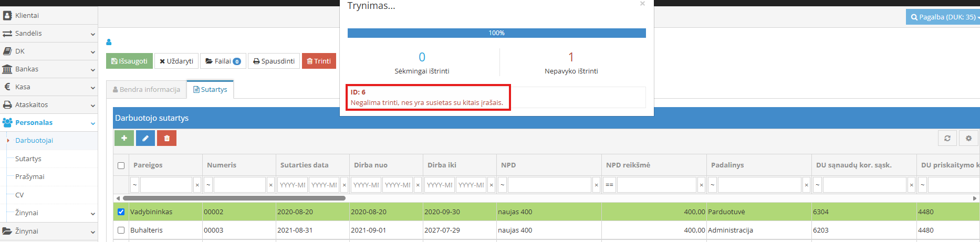Clear the Padalinys filter x

(807, 185)
